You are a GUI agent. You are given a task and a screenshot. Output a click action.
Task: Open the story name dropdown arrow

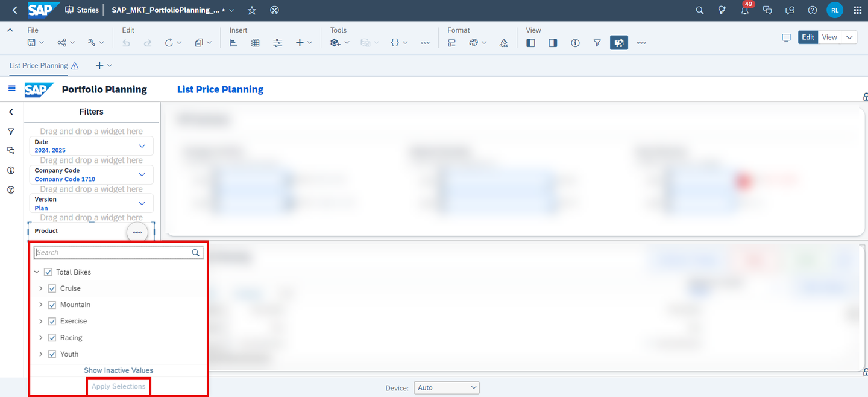click(232, 11)
